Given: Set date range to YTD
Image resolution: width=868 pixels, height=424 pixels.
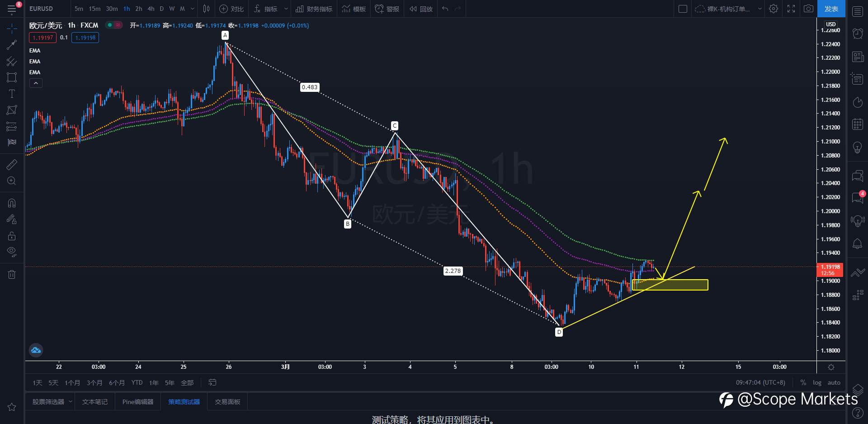Looking at the screenshot, I should [137, 383].
